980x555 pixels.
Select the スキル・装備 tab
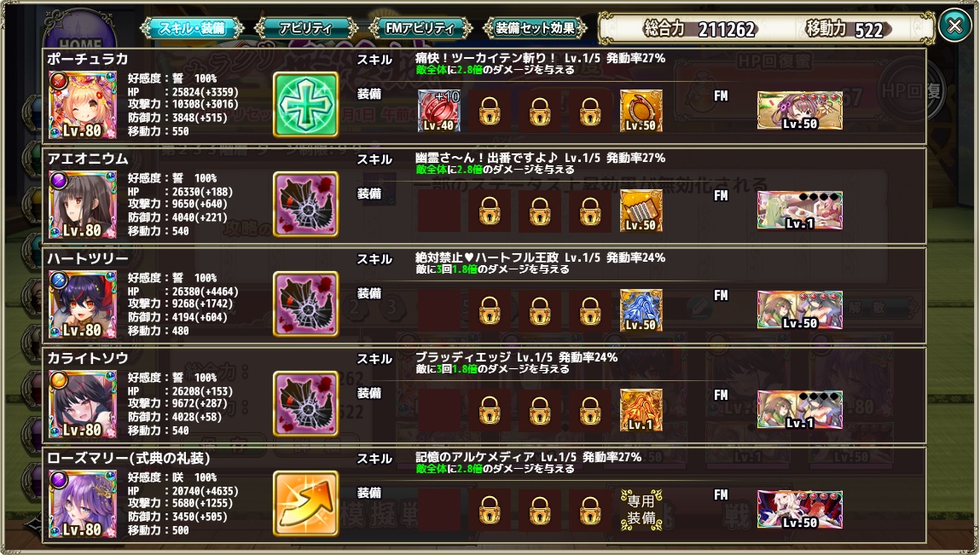tap(192, 28)
